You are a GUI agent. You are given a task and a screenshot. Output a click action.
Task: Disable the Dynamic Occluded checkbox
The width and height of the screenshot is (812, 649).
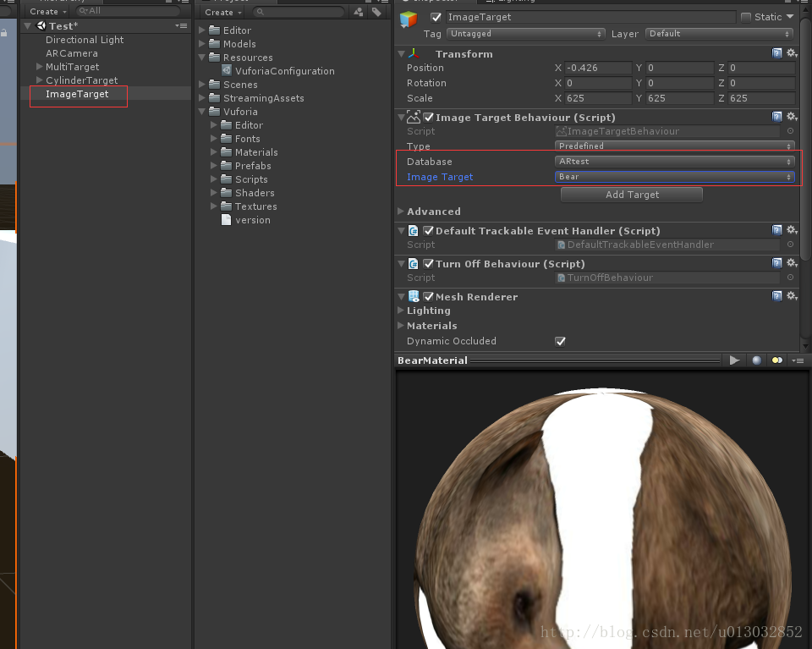click(560, 341)
